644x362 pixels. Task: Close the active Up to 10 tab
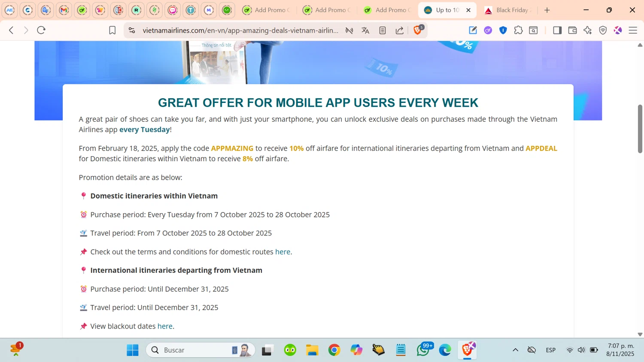click(x=468, y=10)
